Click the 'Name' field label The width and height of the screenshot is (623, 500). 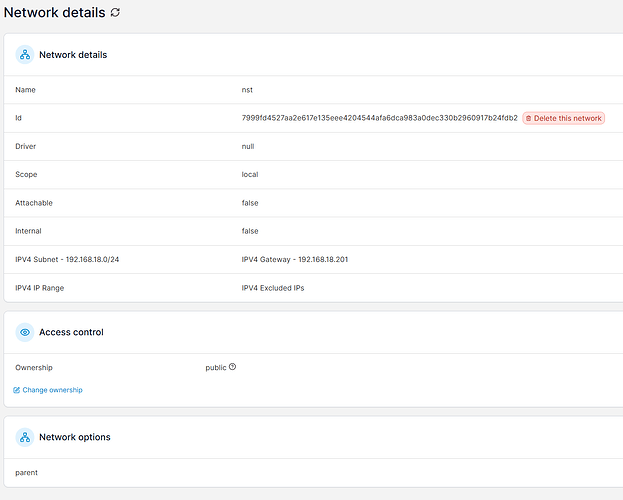point(25,90)
